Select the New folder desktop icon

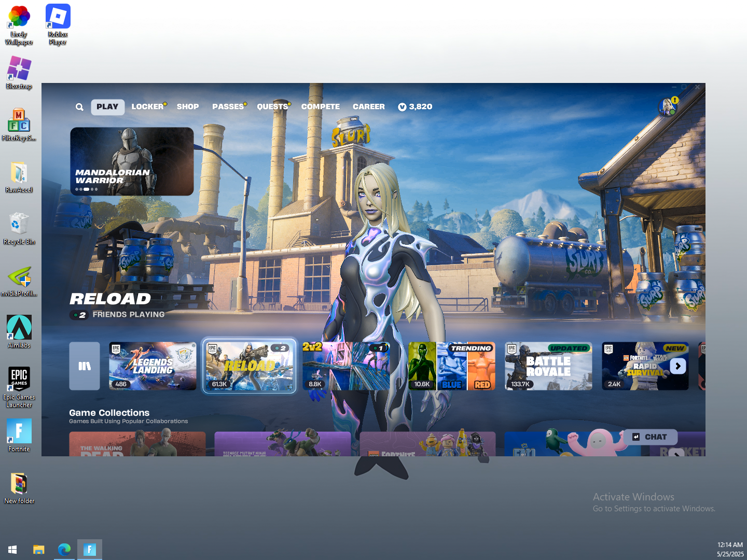click(19, 488)
